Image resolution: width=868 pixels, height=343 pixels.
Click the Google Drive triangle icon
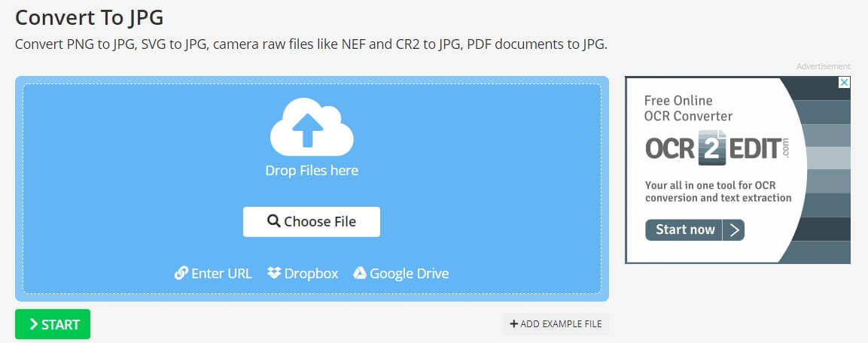[x=360, y=273]
